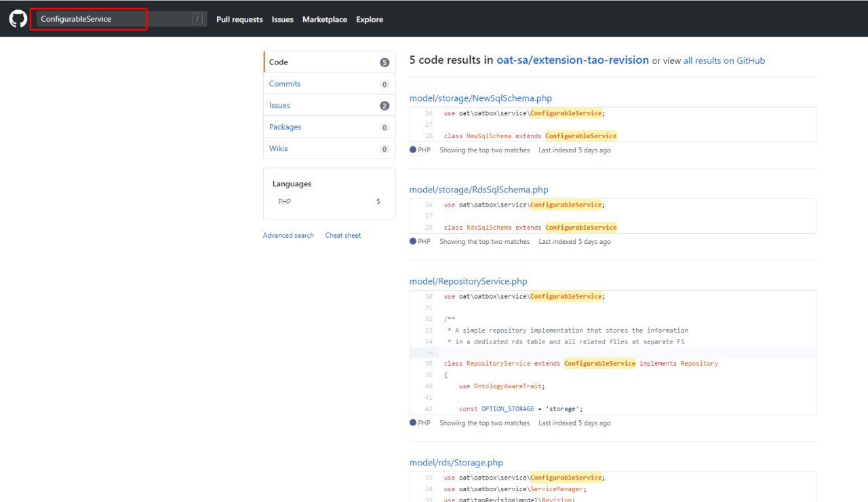Open model/storage/RdsSqlSchema.php file
This screenshot has height=502, width=868.
point(479,190)
